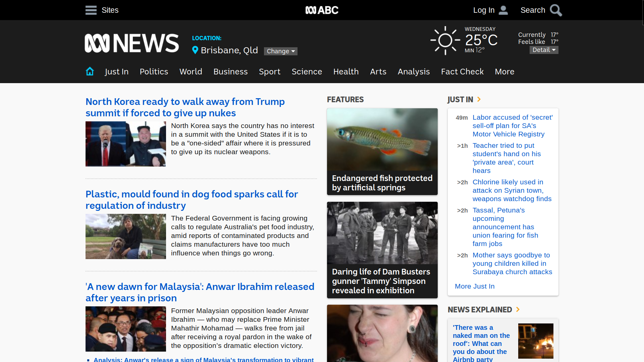Click the ABC logo in top bar
The width and height of the screenshot is (644, 362).
pyautogui.click(x=322, y=10)
